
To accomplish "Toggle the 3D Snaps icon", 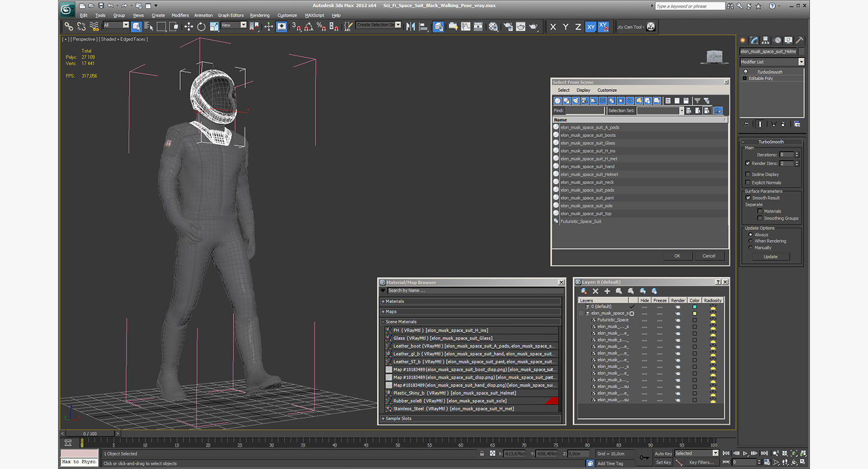I will (296, 26).
